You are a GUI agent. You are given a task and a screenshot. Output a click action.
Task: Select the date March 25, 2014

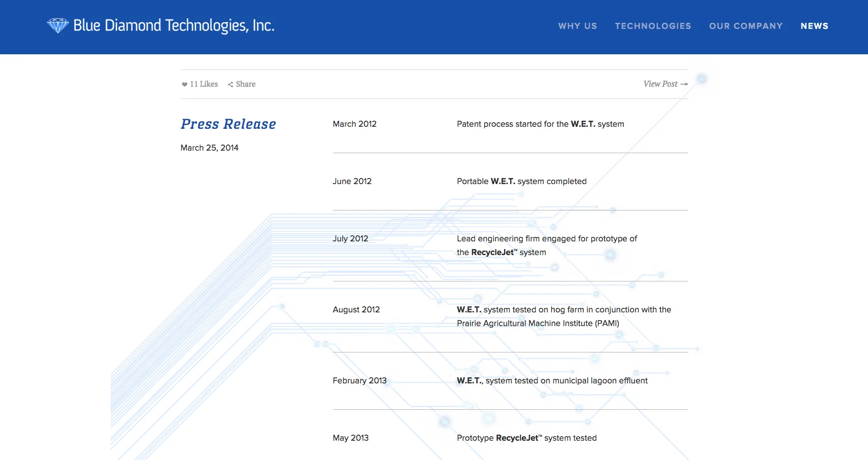pos(209,148)
